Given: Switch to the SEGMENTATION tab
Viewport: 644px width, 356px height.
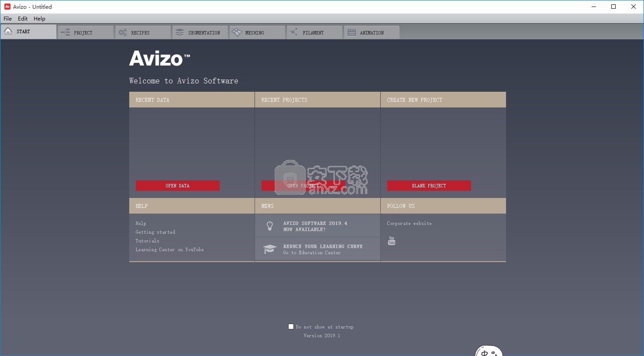Looking at the screenshot, I should [x=200, y=32].
